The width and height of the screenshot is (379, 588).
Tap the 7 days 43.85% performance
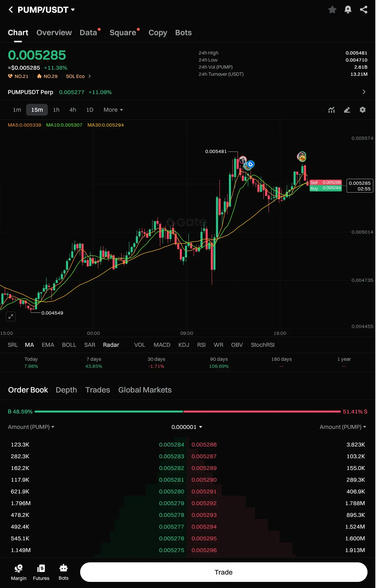(94, 362)
